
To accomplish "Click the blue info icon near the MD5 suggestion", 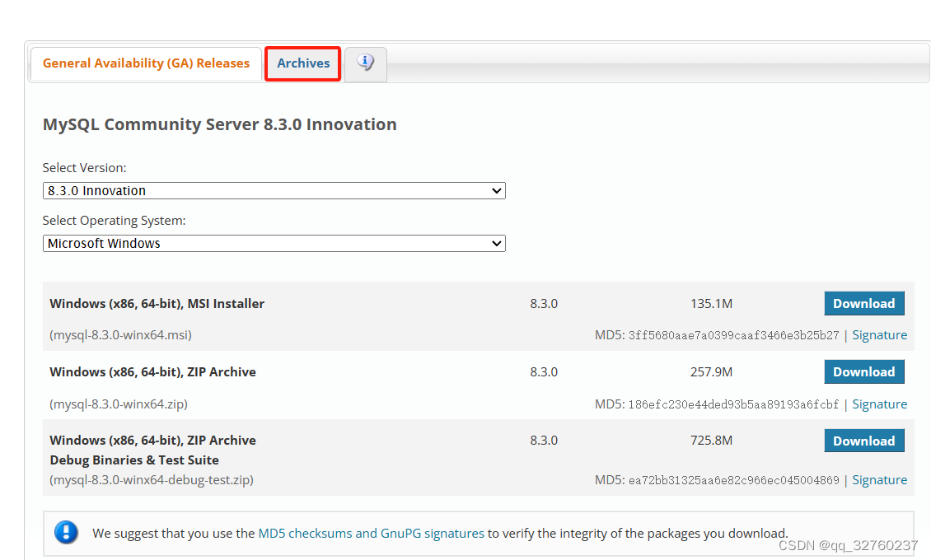I will tap(66, 532).
